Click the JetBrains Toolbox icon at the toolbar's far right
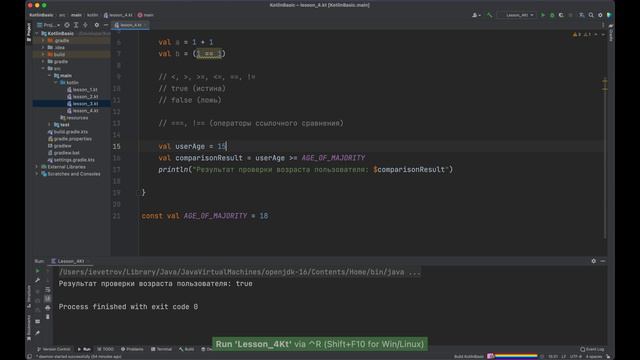The width and height of the screenshot is (640, 360). tap(609, 15)
